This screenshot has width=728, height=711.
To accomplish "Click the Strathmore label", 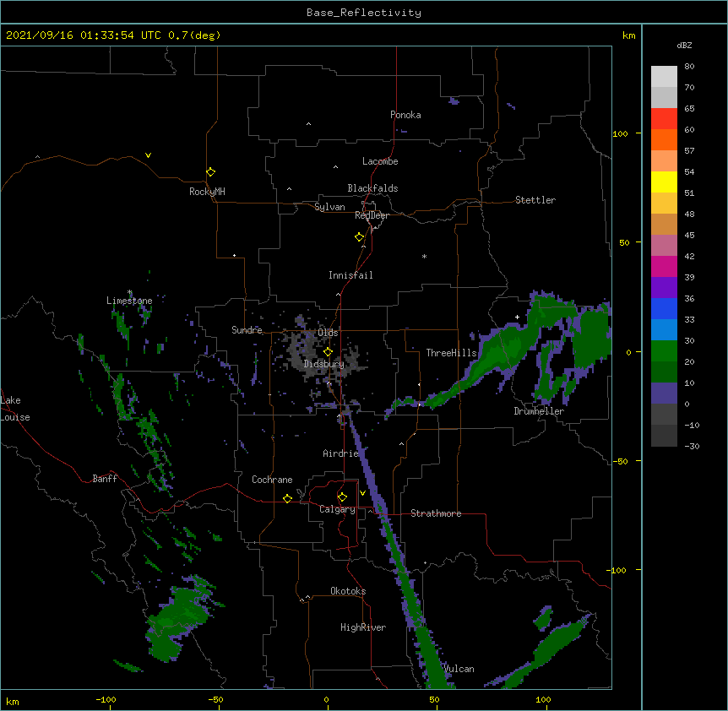I will [436, 513].
